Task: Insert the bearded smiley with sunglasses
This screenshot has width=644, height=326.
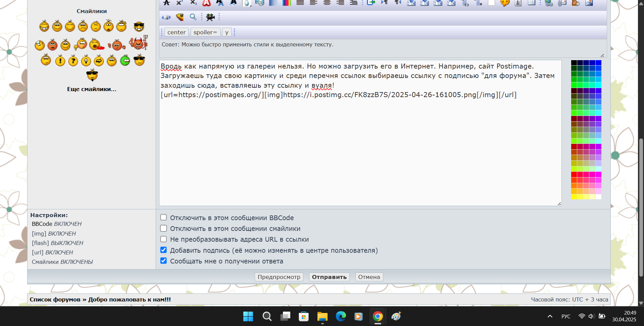Action: pyautogui.click(x=92, y=75)
